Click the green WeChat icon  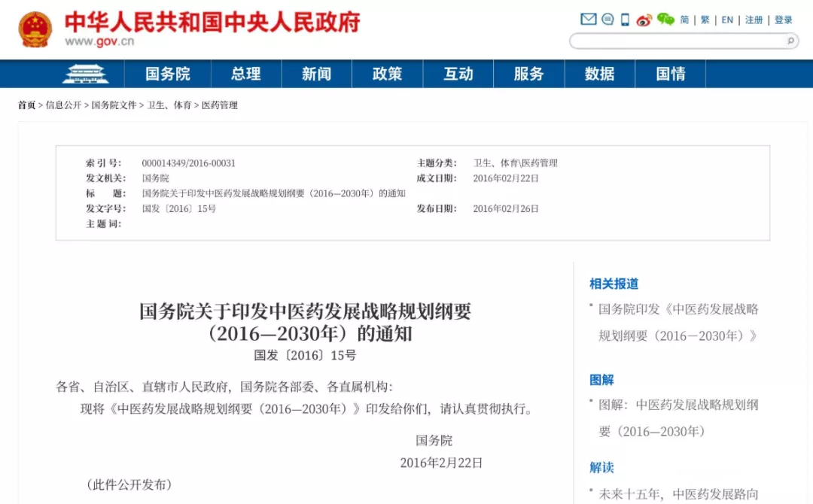[665, 20]
